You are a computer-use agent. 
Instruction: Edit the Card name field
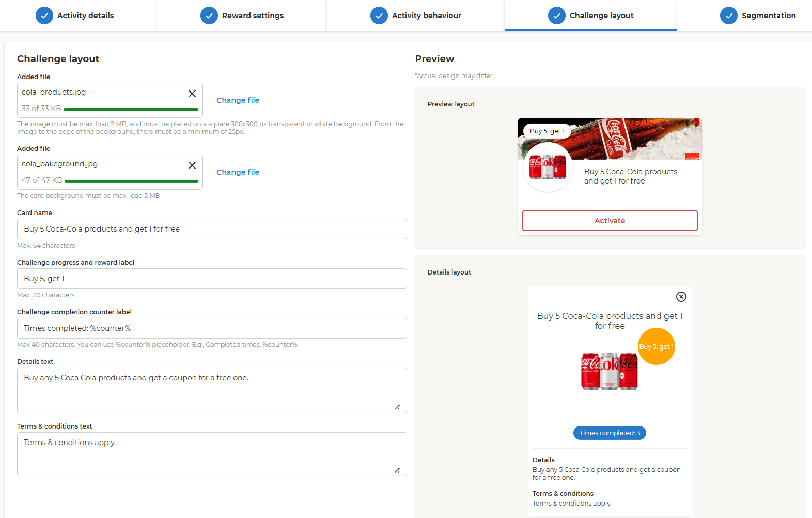pos(212,229)
